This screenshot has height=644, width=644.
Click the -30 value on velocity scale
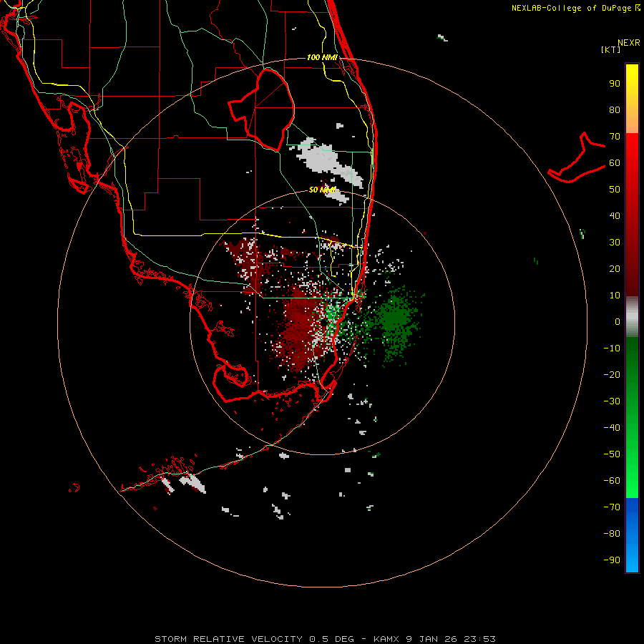612,401
